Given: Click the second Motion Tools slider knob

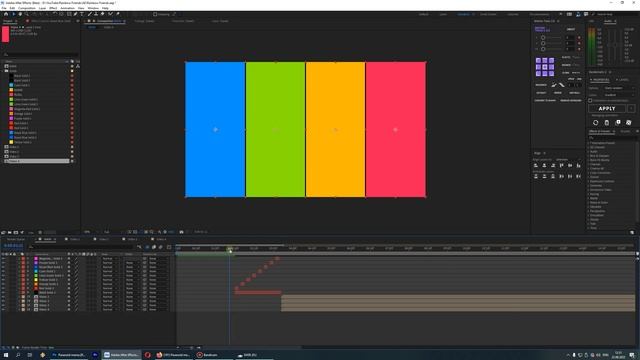Looking at the screenshot, I should click(x=543, y=43).
